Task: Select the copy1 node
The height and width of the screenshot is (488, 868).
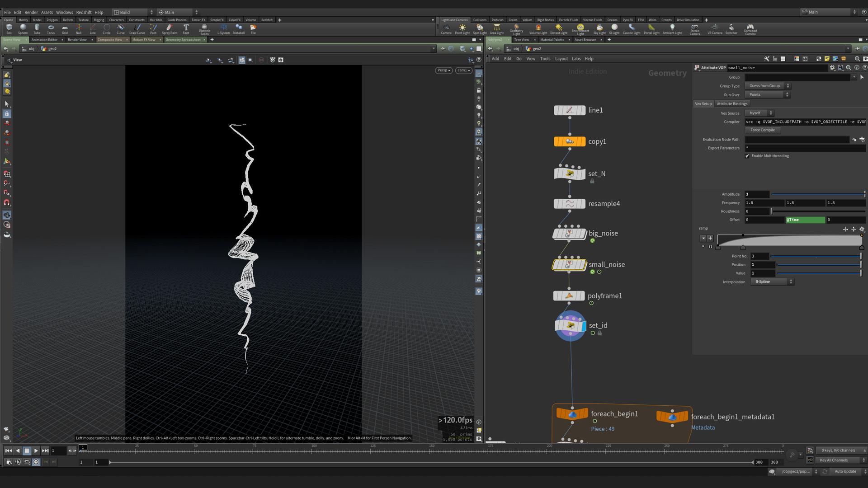Action: [x=570, y=141]
